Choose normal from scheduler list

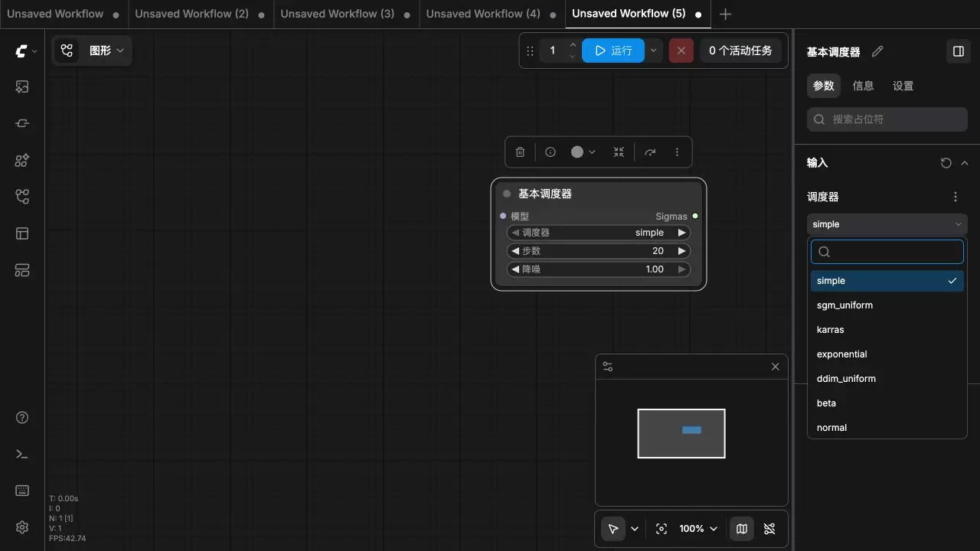pos(887,428)
